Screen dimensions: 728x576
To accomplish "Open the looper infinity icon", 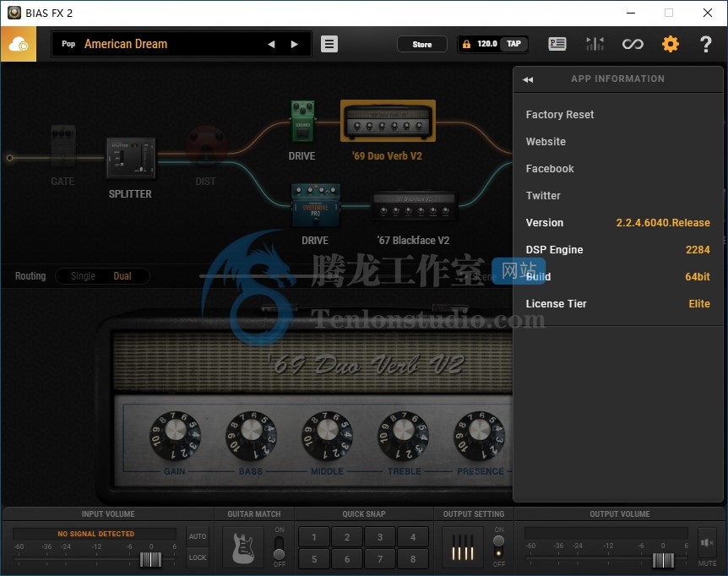I will [633, 44].
